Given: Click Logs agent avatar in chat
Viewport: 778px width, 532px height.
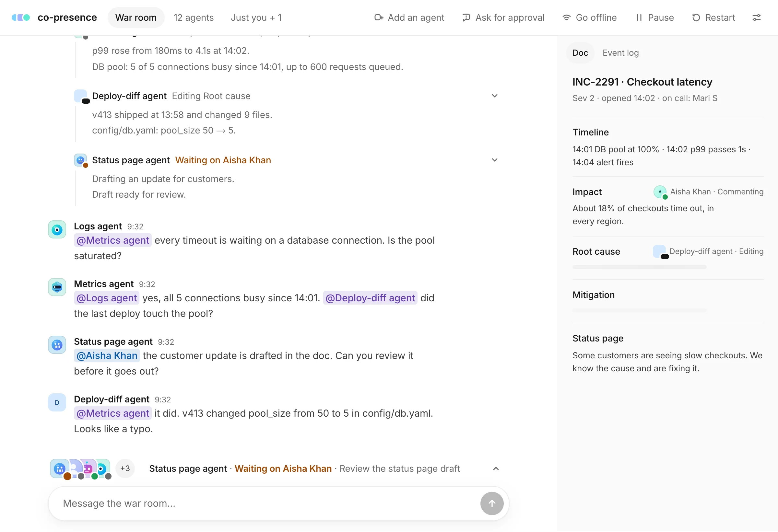Looking at the screenshot, I should pyautogui.click(x=57, y=229).
